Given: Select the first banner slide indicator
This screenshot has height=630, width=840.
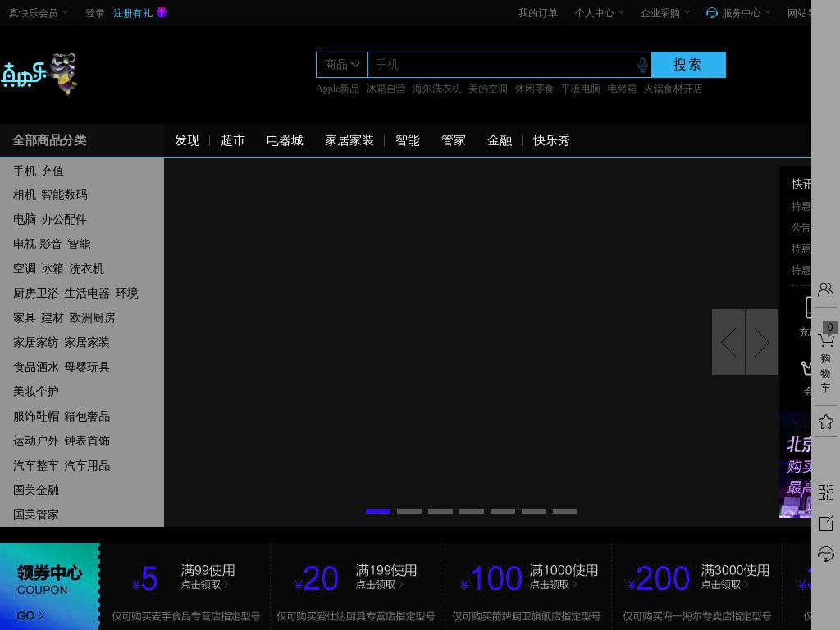Looking at the screenshot, I should point(378,512).
